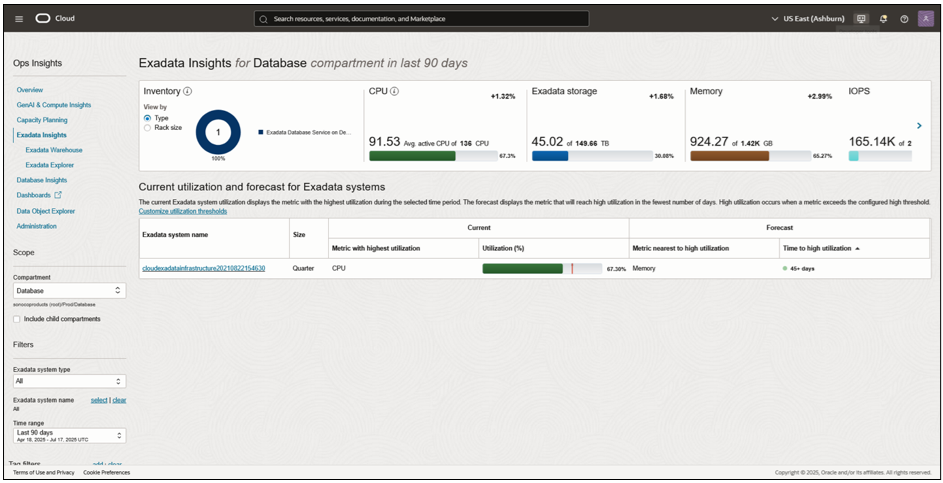943x483 pixels.
Task: Open cloudexadatainfrastructure20210822154630 system link
Action: click(203, 268)
